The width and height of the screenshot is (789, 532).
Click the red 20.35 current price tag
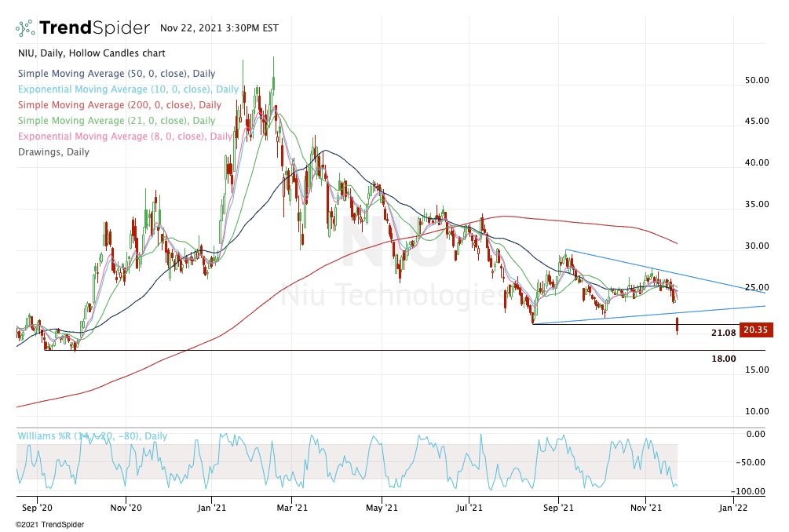[756, 330]
